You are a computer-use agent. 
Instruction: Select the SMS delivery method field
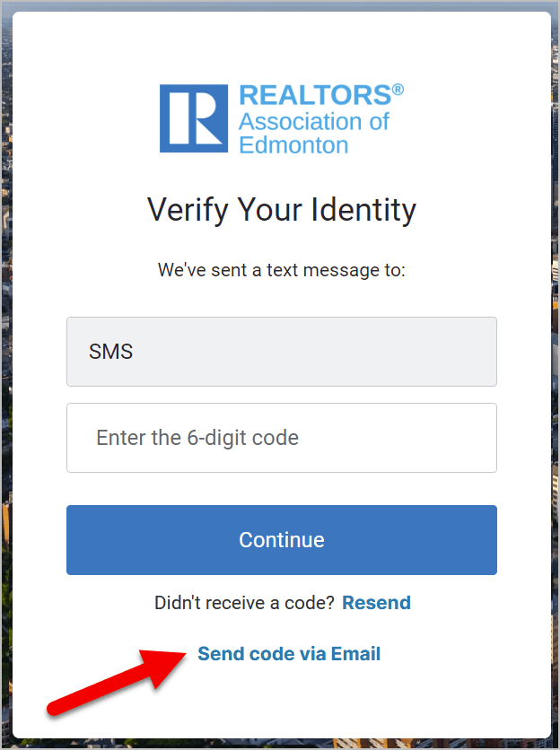(x=281, y=352)
